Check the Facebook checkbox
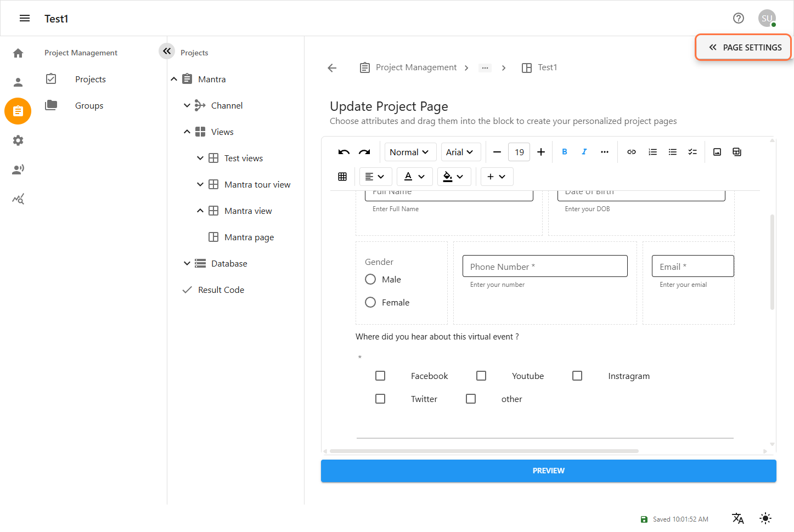This screenshot has width=794, height=532. (380, 376)
